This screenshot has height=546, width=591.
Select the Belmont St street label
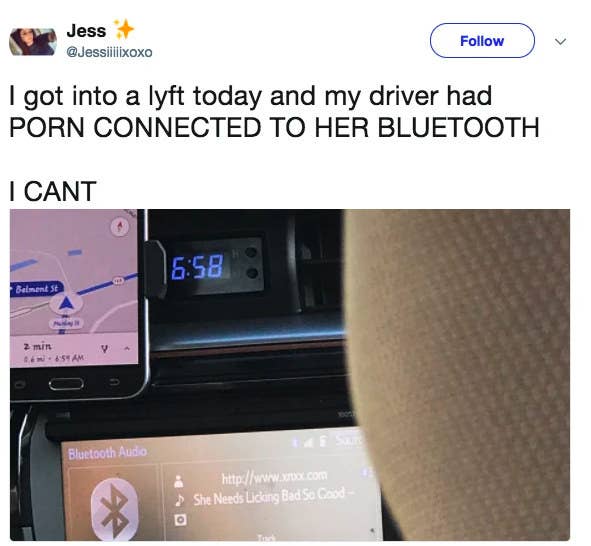[36, 289]
